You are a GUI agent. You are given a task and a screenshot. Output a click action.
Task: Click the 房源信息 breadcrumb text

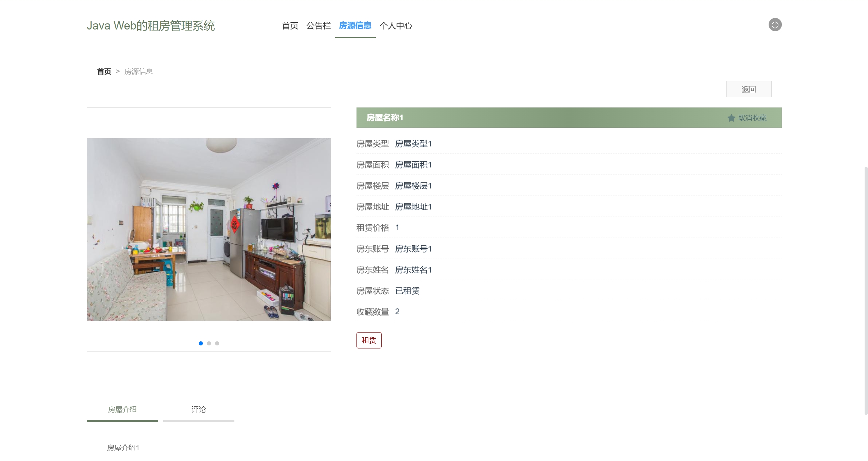pyautogui.click(x=139, y=72)
